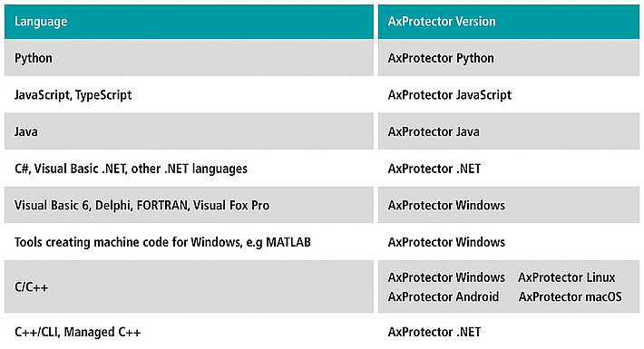Select the MATLAB machine code tools cell
The width and height of the screenshot is (644, 349).
click(x=189, y=242)
